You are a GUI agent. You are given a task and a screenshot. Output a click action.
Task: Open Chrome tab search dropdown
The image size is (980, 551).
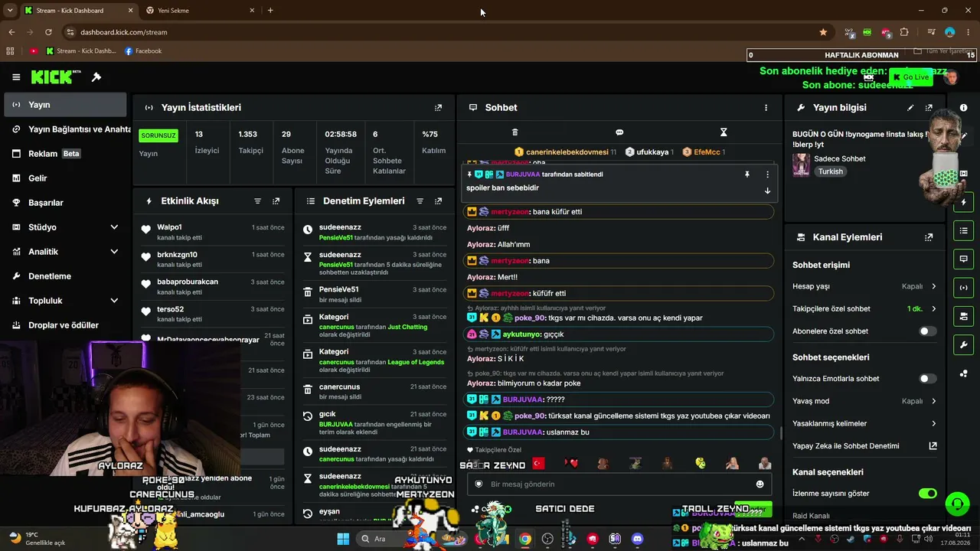10,11
